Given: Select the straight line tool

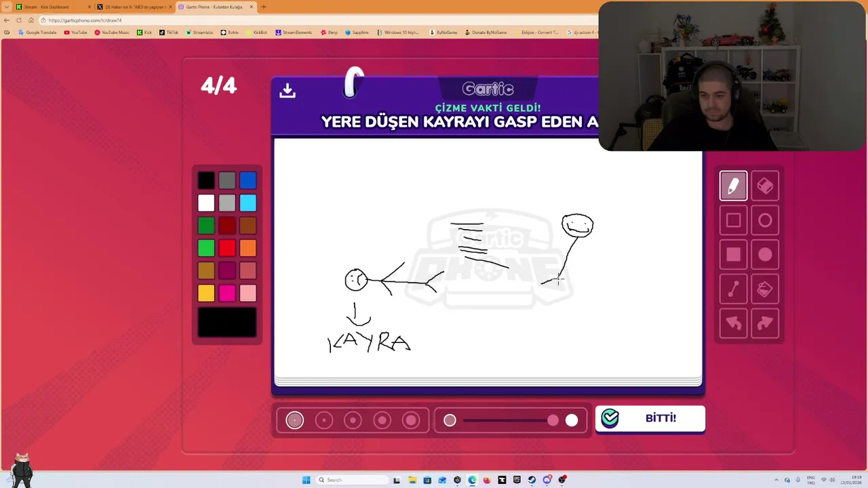Looking at the screenshot, I should click(x=733, y=289).
